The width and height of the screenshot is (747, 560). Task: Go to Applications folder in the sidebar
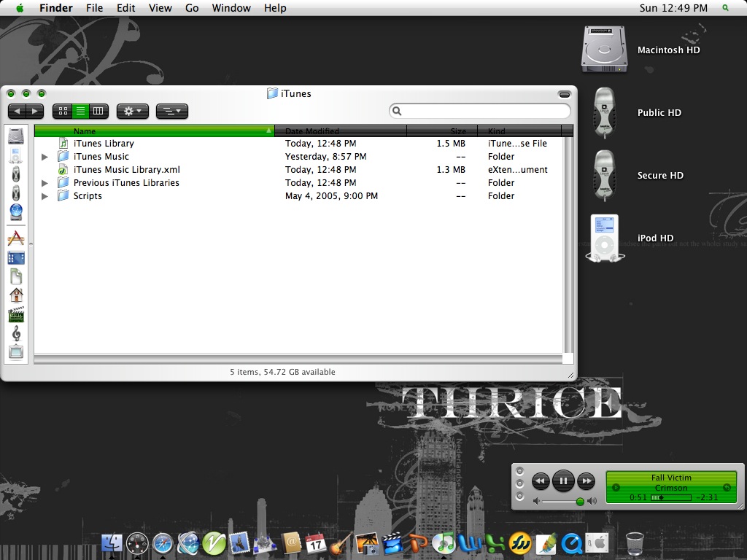point(16,238)
